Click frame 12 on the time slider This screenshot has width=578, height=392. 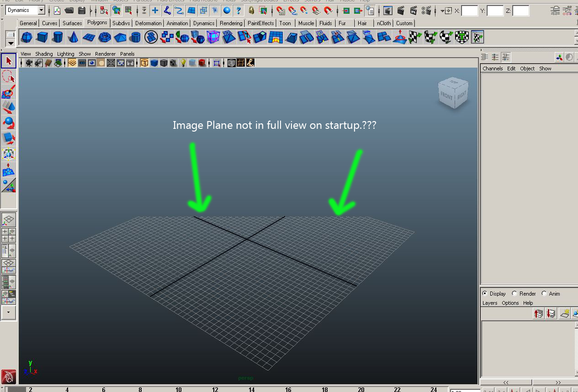tap(215, 389)
